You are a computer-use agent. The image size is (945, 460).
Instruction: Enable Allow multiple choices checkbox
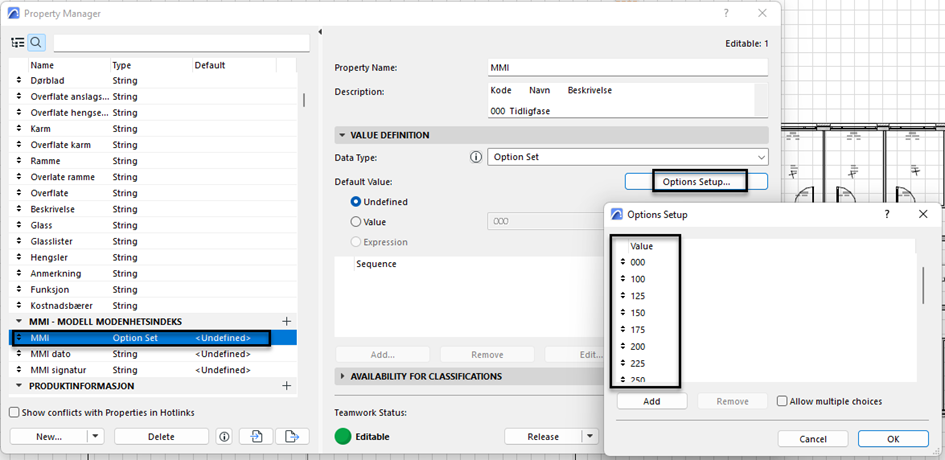point(782,401)
